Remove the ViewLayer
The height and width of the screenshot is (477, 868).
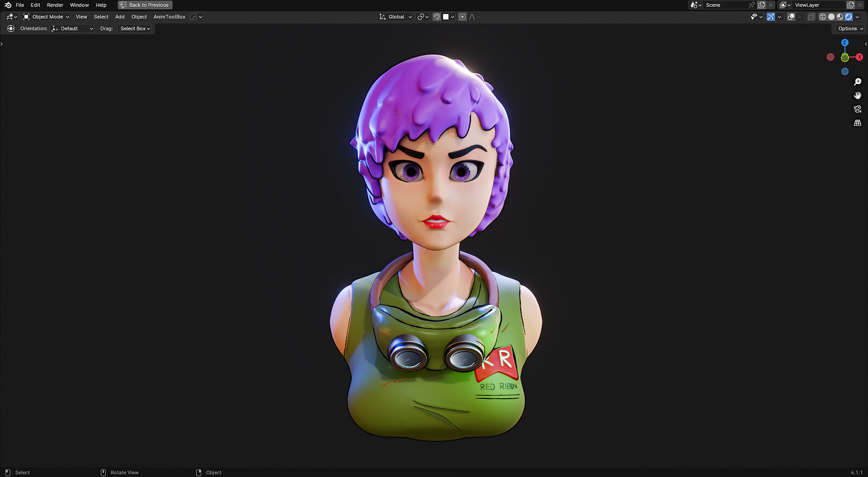860,5
